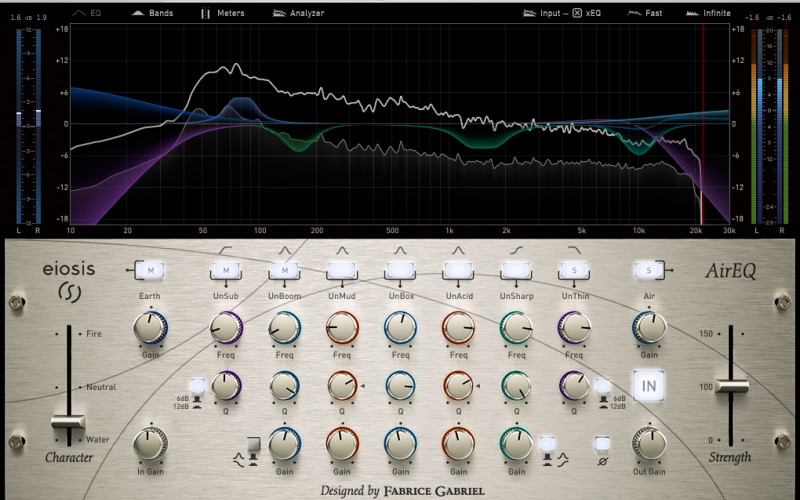Toggle the UnBox band button
800x500 pixels.
point(400,270)
